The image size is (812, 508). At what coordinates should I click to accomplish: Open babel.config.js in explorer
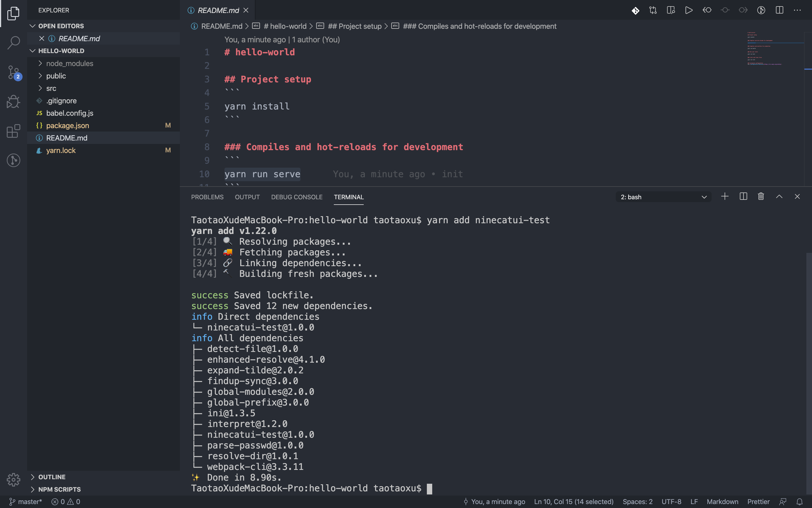pyautogui.click(x=103, y=113)
